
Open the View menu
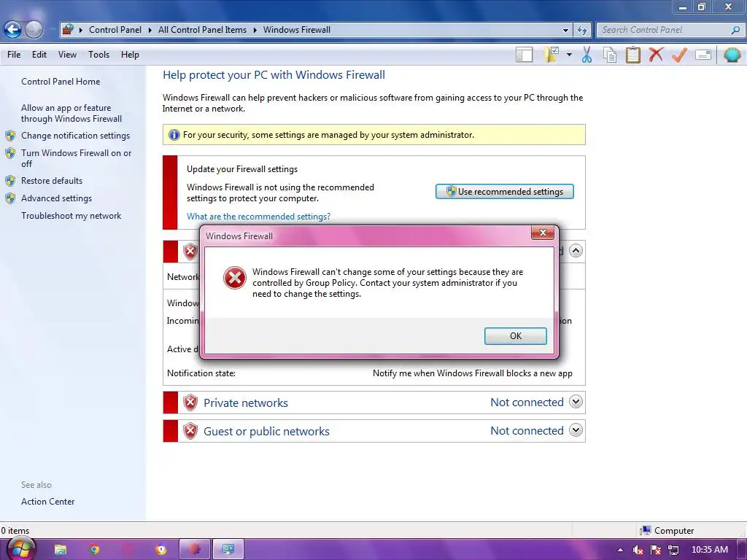(67, 55)
